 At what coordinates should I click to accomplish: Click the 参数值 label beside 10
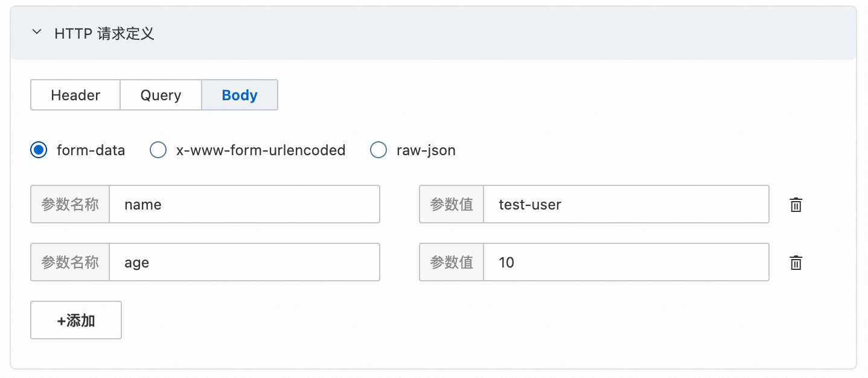[452, 262]
